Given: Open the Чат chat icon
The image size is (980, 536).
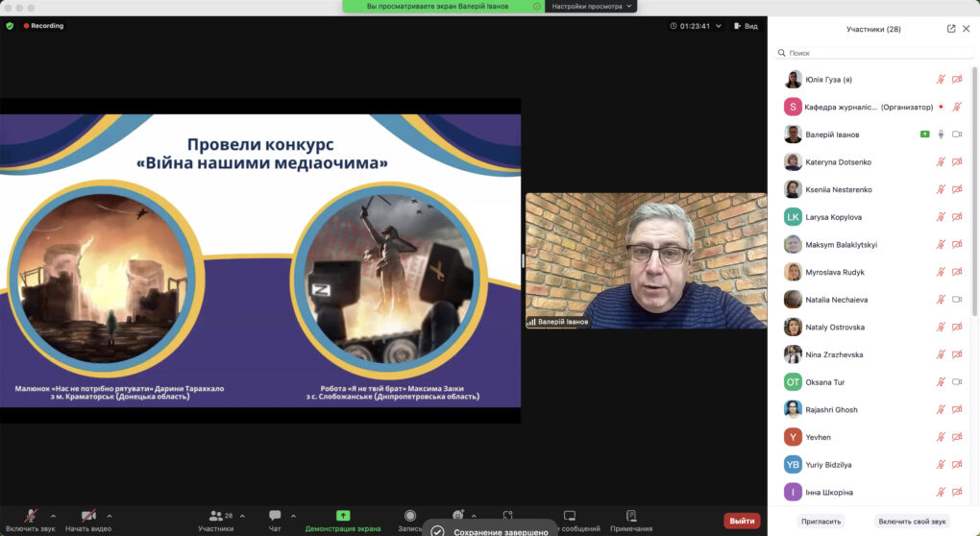Looking at the screenshot, I should [x=275, y=516].
